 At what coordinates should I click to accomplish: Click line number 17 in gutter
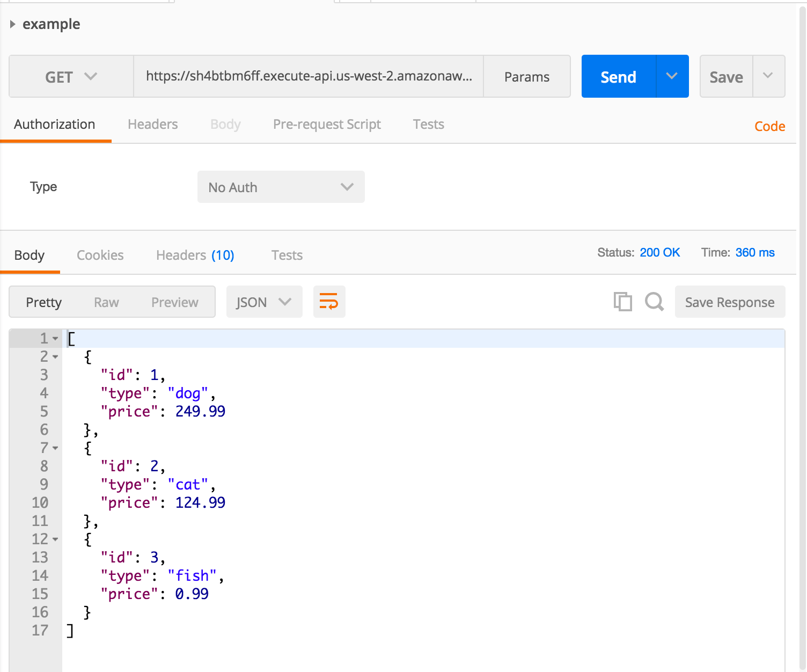(x=40, y=631)
